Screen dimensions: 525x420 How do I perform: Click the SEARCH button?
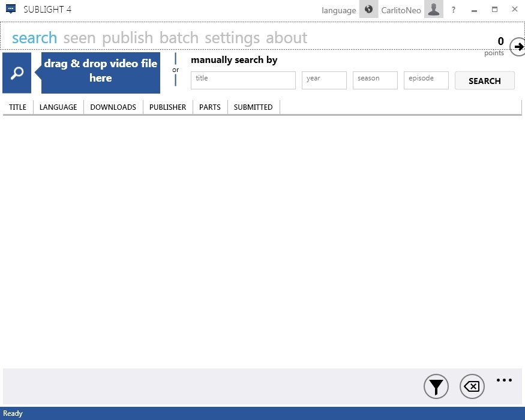pos(484,80)
